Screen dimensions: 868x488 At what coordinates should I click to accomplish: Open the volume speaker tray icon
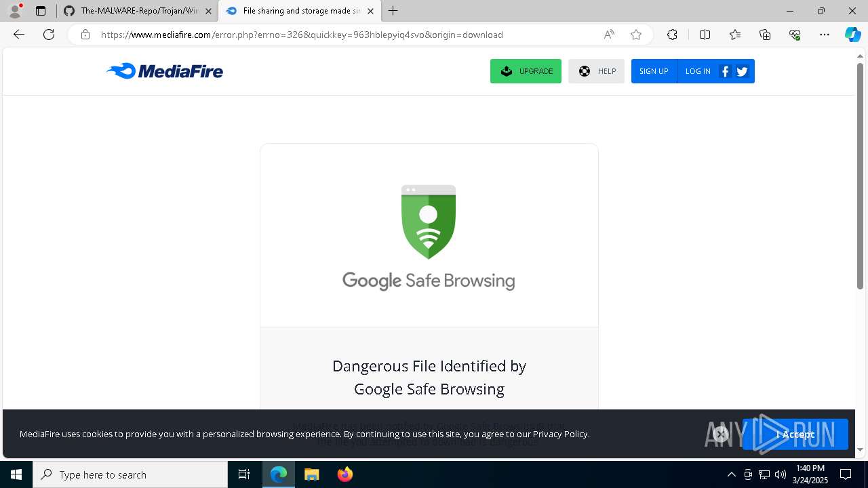(x=781, y=474)
